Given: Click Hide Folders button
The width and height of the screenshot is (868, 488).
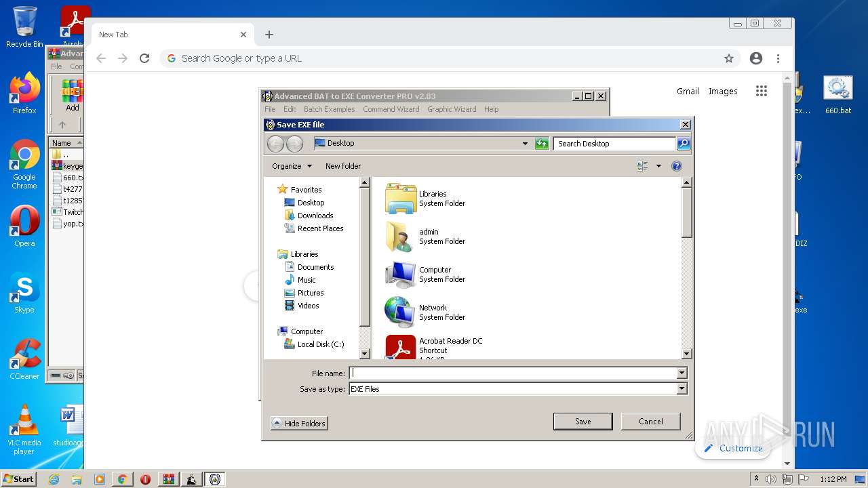Looking at the screenshot, I should [x=299, y=424].
